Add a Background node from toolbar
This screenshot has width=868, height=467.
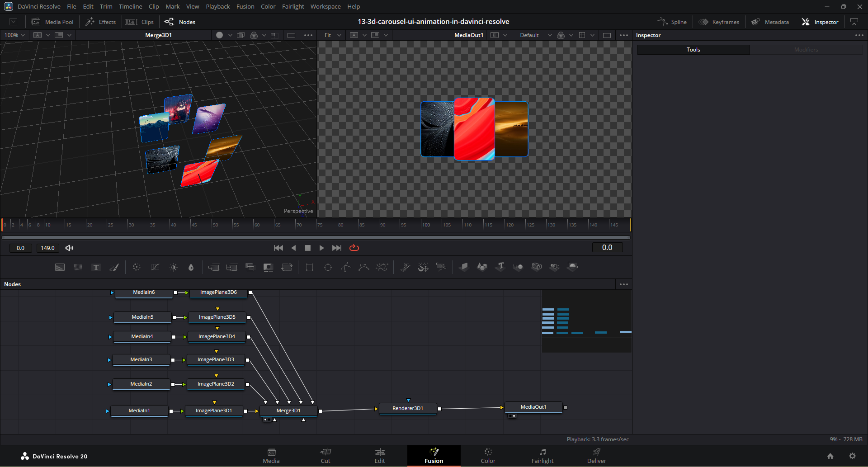60,267
